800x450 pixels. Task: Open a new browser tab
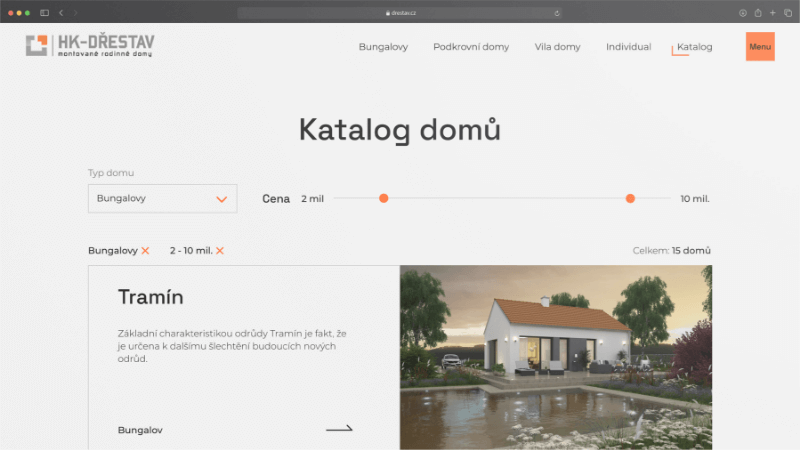point(773,12)
